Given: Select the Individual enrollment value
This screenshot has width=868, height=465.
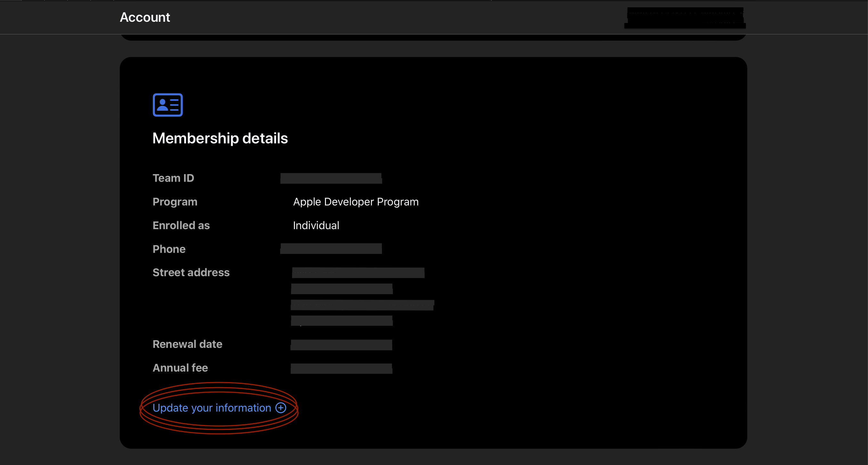Looking at the screenshot, I should click(x=316, y=225).
